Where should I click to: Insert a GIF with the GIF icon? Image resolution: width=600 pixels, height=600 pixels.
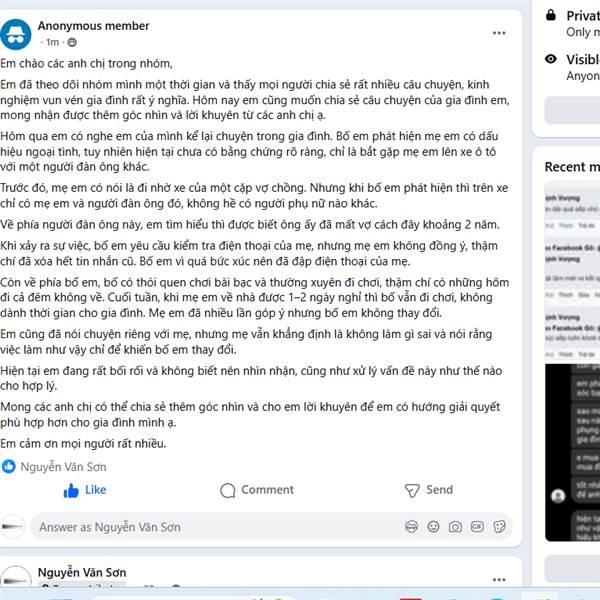point(477,527)
